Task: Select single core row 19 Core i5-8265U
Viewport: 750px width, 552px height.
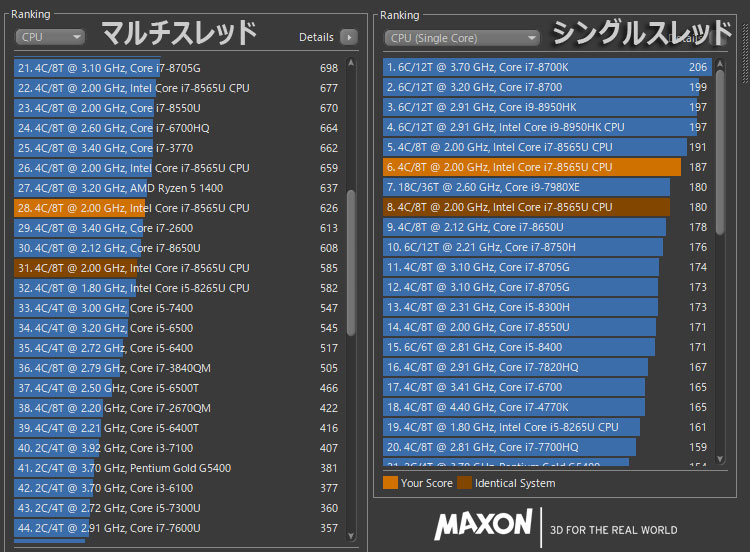Action: 547,427
